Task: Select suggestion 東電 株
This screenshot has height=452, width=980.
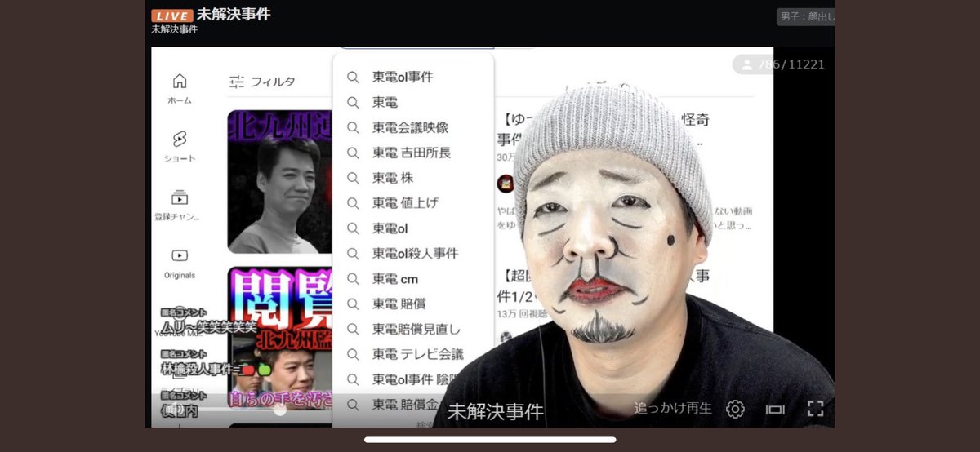Action: pos(394,178)
